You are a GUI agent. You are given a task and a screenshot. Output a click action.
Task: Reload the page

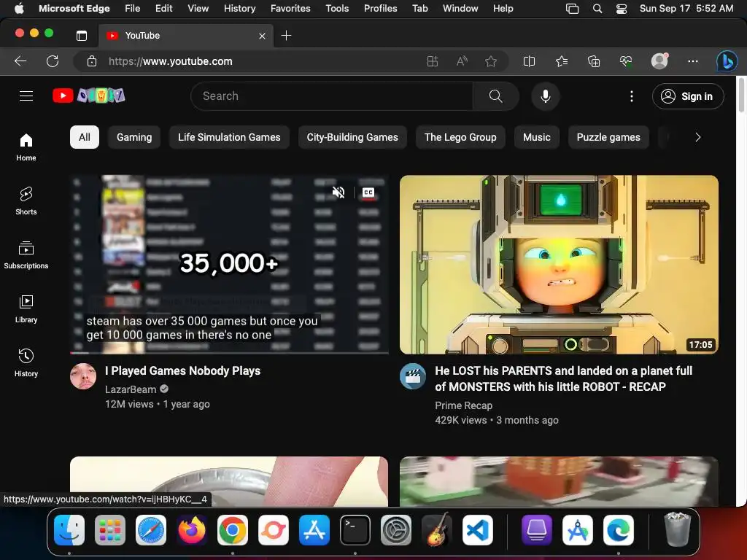(x=53, y=61)
